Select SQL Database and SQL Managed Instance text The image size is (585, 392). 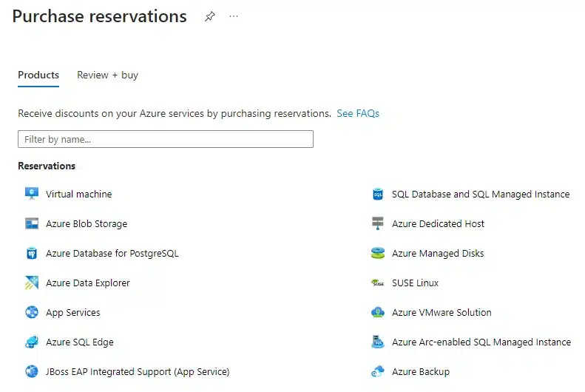click(x=481, y=195)
